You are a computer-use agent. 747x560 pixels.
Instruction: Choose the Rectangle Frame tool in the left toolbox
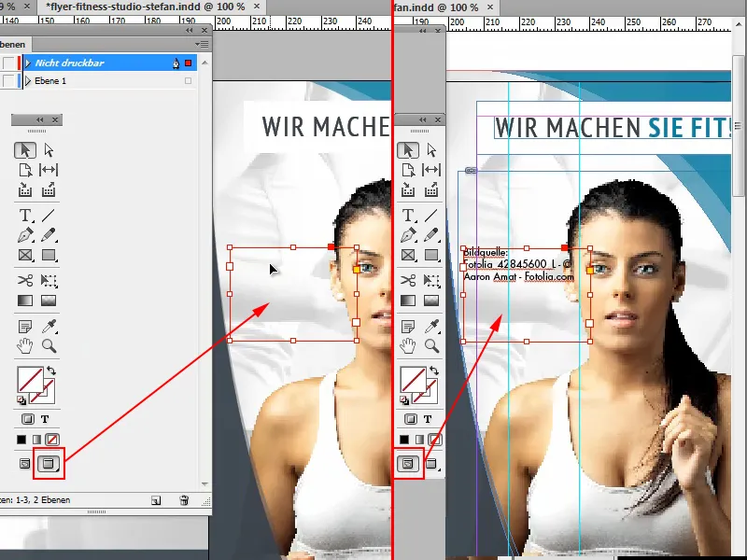tap(25, 255)
